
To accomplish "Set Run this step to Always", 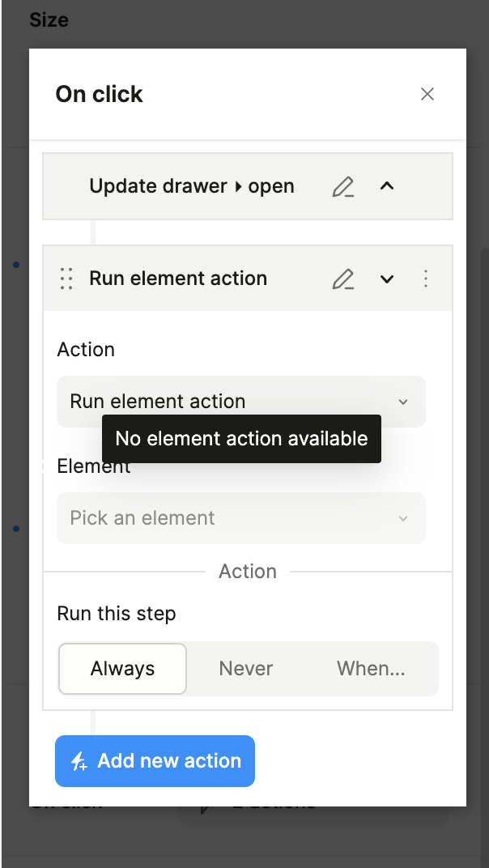I will click(x=122, y=669).
